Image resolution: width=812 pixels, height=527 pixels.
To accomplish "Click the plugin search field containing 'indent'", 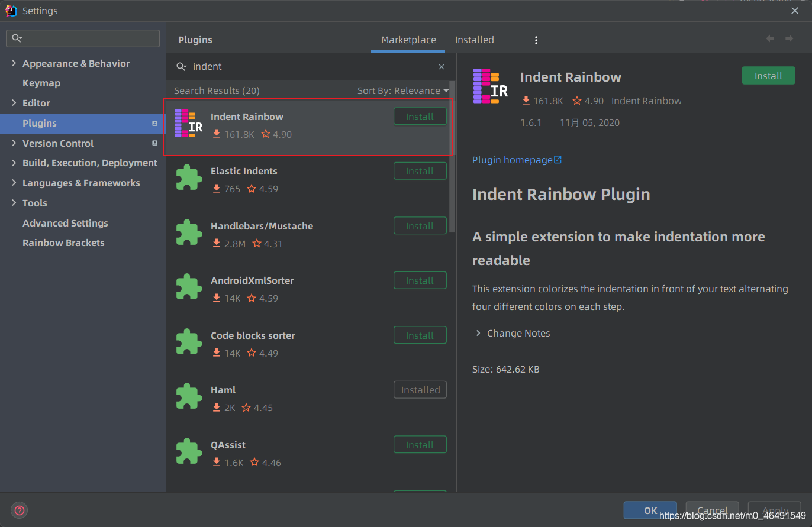I will coord(311,67).
